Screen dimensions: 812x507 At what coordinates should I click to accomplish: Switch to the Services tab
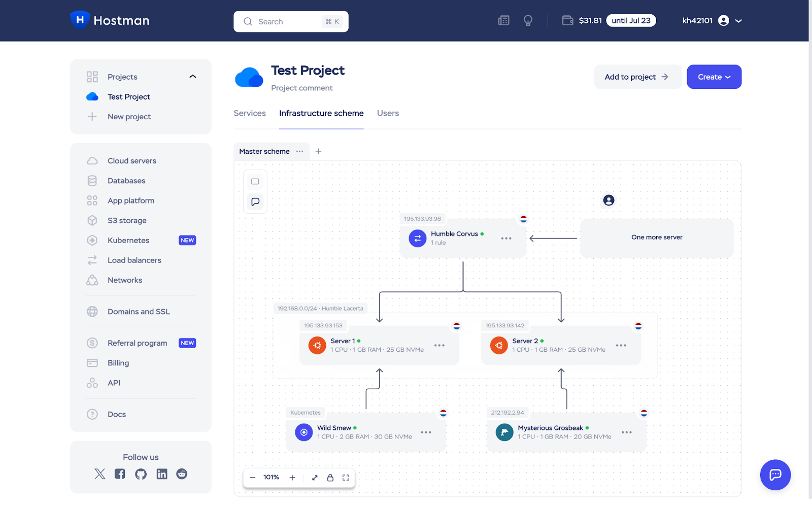point(249,113)
